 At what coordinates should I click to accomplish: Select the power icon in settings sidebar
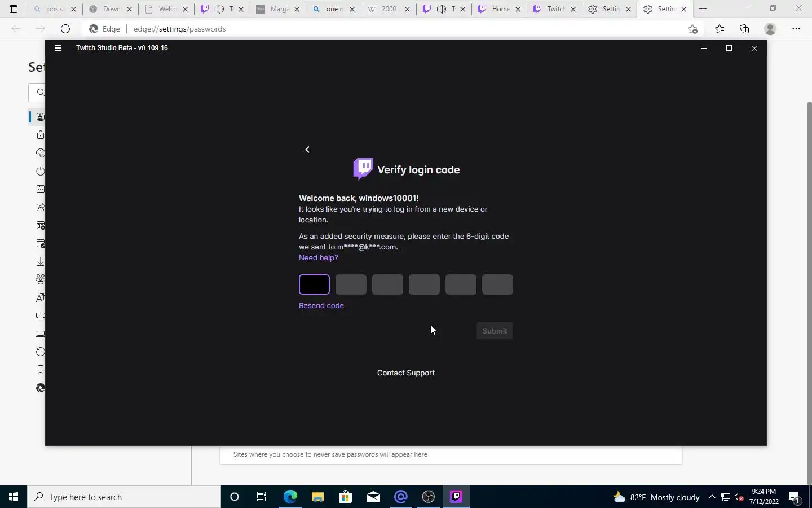[x=40, y=171]
